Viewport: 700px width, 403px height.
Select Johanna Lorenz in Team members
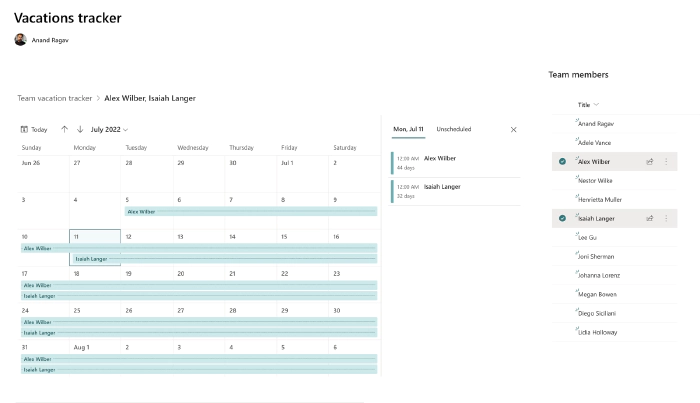pyautogui.click(x=599, y=275)
